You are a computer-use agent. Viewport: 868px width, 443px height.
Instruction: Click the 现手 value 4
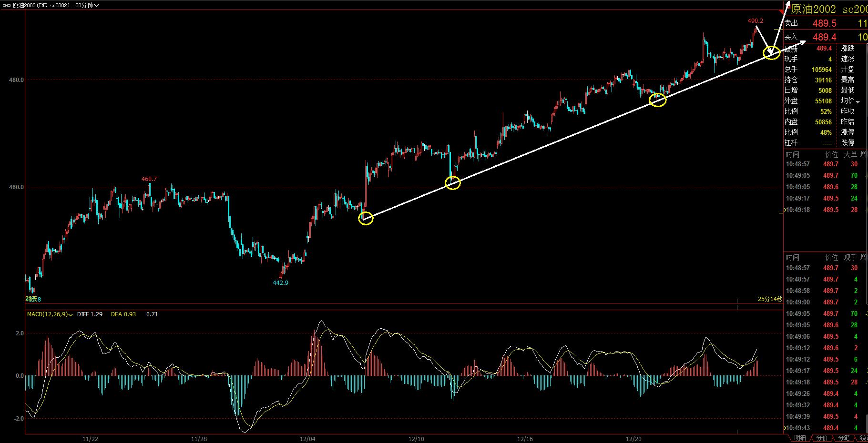(x=830, y=59)
